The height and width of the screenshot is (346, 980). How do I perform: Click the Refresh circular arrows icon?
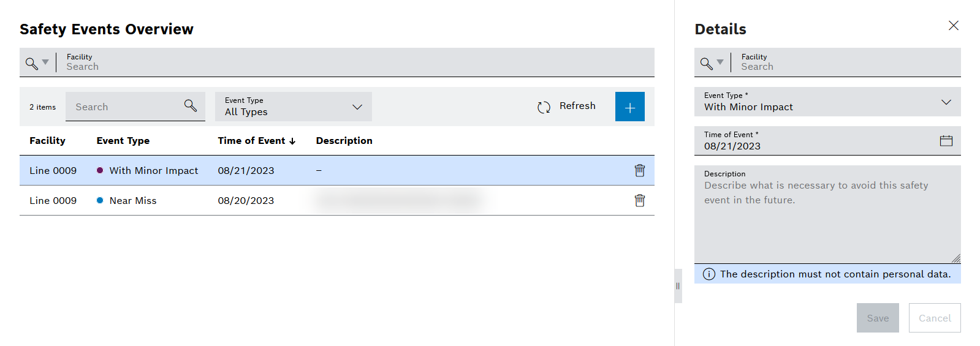[544, 107]
